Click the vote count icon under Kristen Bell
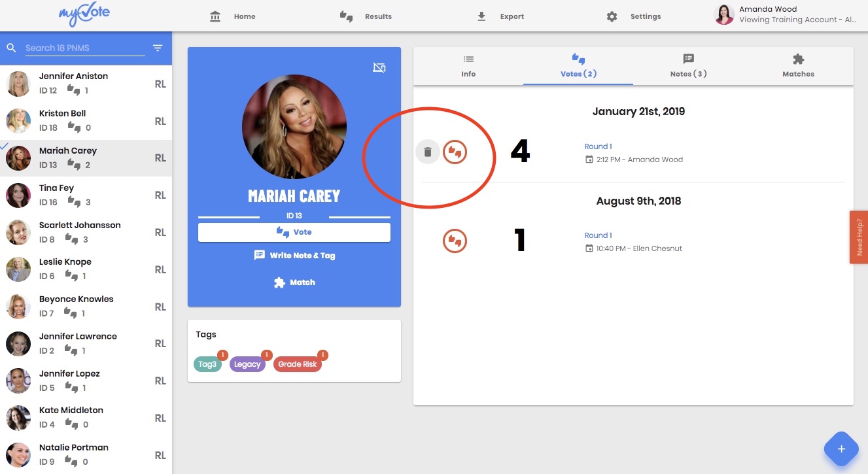 (74, 127)
